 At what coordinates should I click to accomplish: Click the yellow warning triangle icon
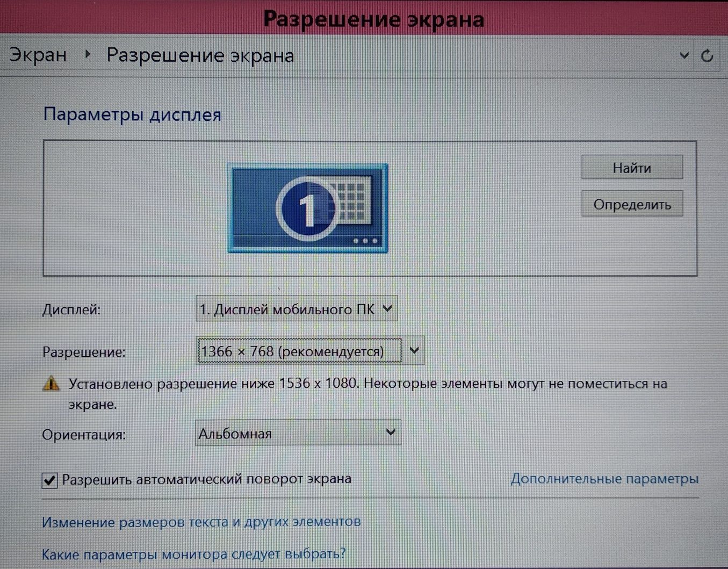click(51, 384)
